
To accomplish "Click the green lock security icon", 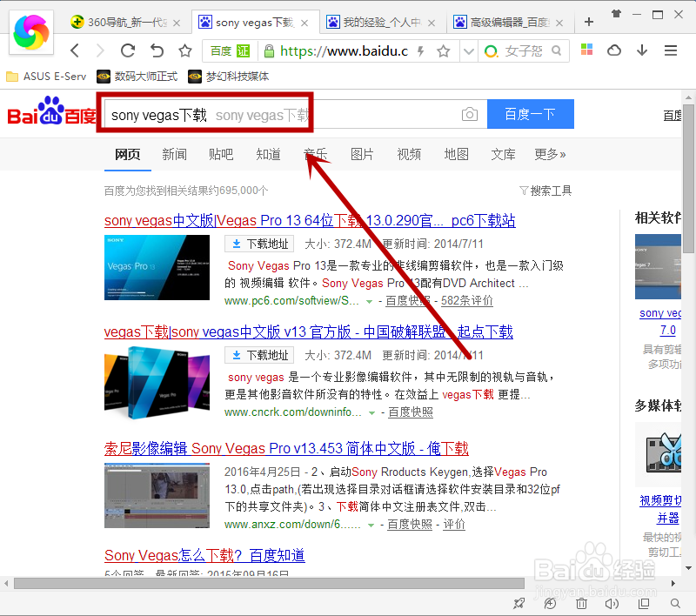I will tap(269, 51).
